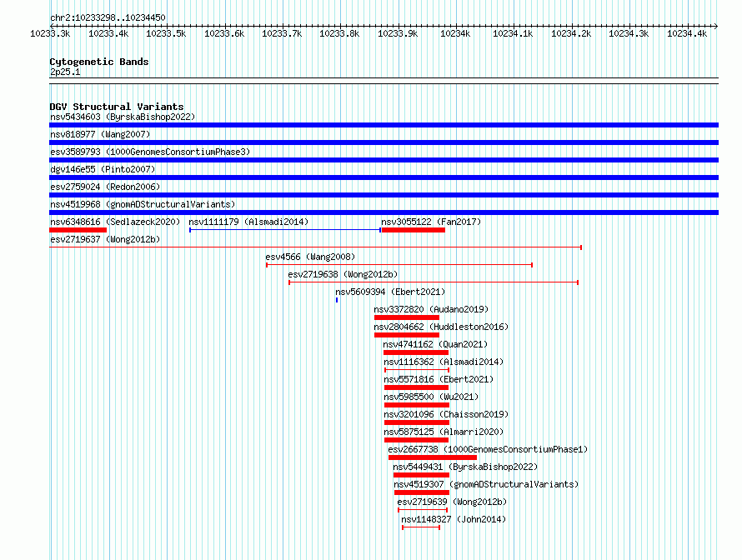Click red bar of nsv3372820
742x560 pixels.
coord(407,317)
